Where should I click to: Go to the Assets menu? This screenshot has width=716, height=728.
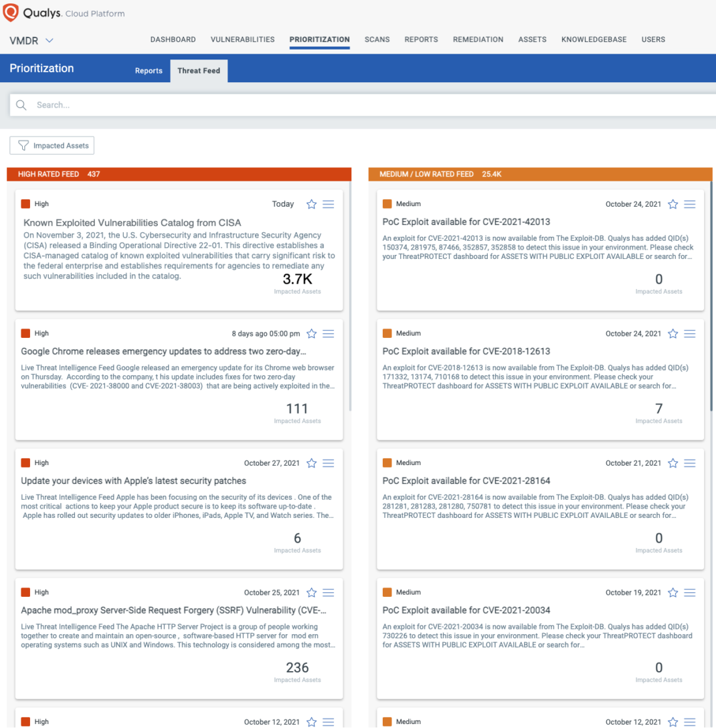(x=532, y=39)
